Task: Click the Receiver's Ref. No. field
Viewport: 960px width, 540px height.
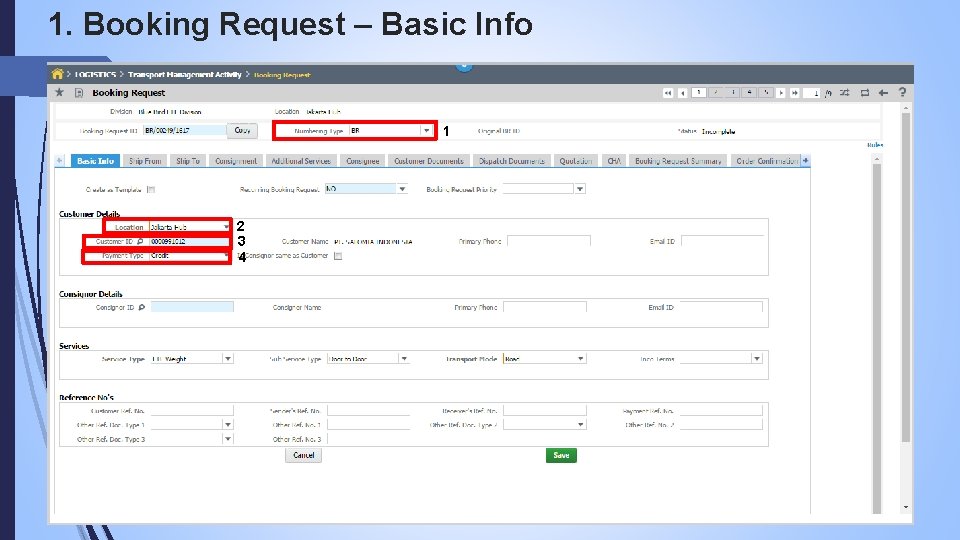Action: [544, 410]
